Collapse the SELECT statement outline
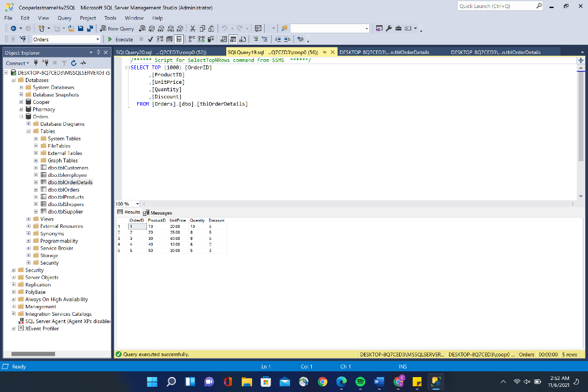The width and height of the screenshot is (588, 392). point(127,68)
